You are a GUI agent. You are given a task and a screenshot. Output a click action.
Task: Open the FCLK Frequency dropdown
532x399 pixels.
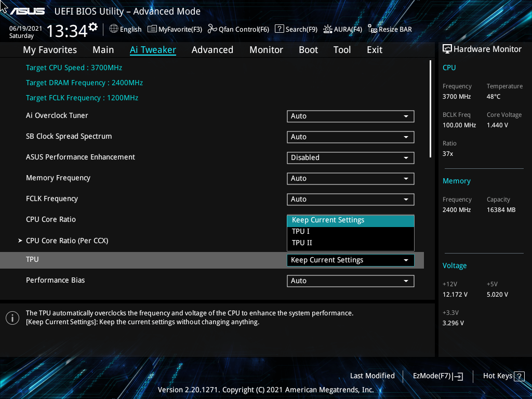[x=350, y=199]
